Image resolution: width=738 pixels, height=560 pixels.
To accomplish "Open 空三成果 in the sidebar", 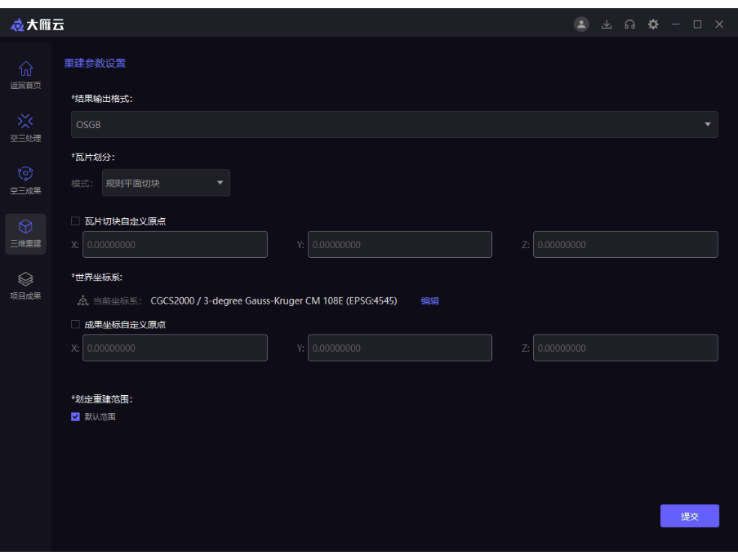I will (x=25, y=180).
